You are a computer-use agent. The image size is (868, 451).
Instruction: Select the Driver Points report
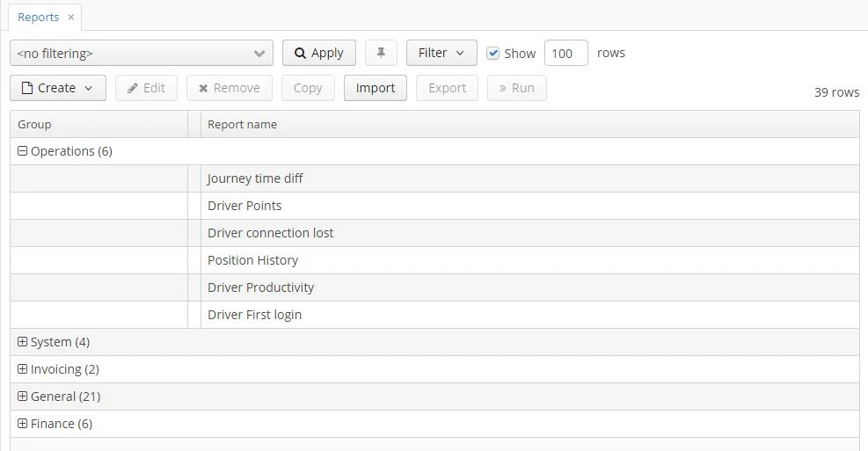click(434, 206)
